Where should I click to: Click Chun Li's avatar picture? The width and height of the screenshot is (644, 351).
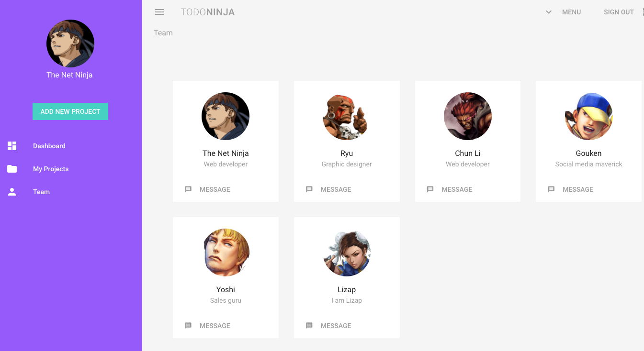[467, 116]
